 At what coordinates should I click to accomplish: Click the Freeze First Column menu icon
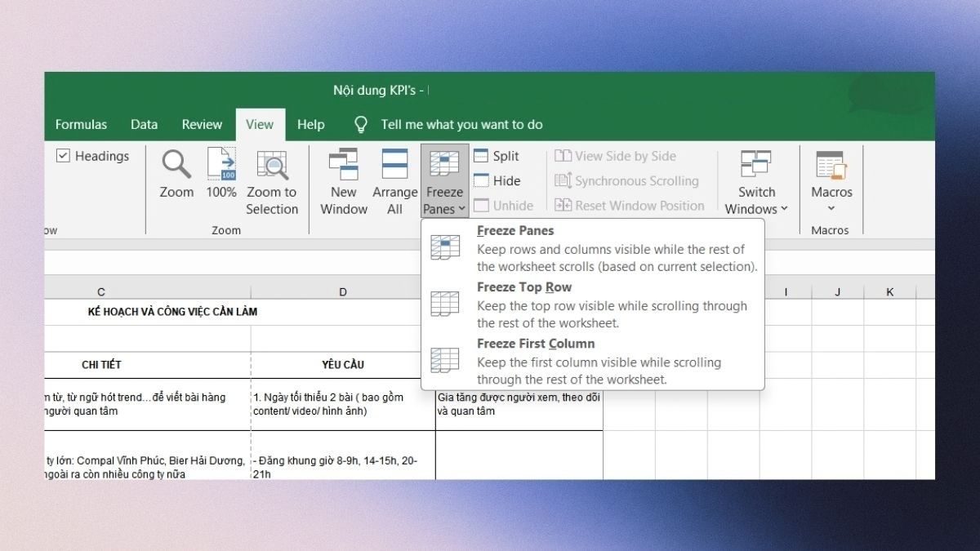click(445, 360)
